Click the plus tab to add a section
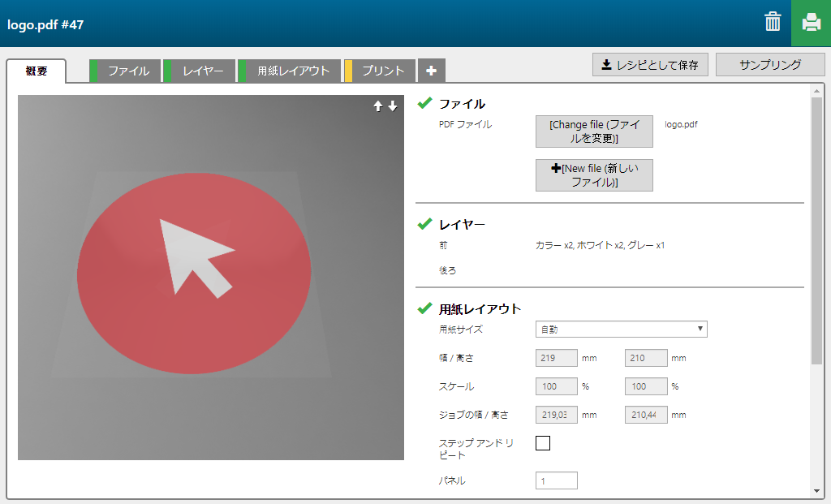Screen dimensions: 831x504 point(431,71)
